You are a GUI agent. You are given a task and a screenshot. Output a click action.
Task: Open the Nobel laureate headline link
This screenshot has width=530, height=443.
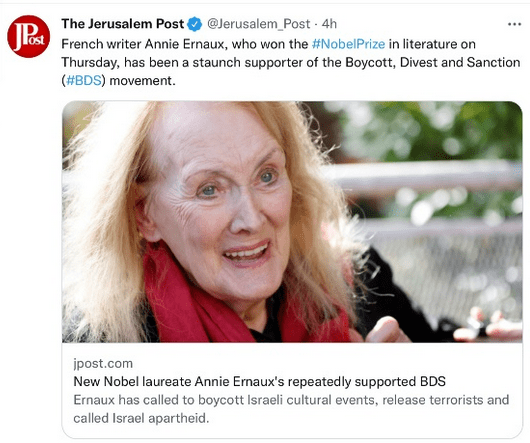(259, 382)
